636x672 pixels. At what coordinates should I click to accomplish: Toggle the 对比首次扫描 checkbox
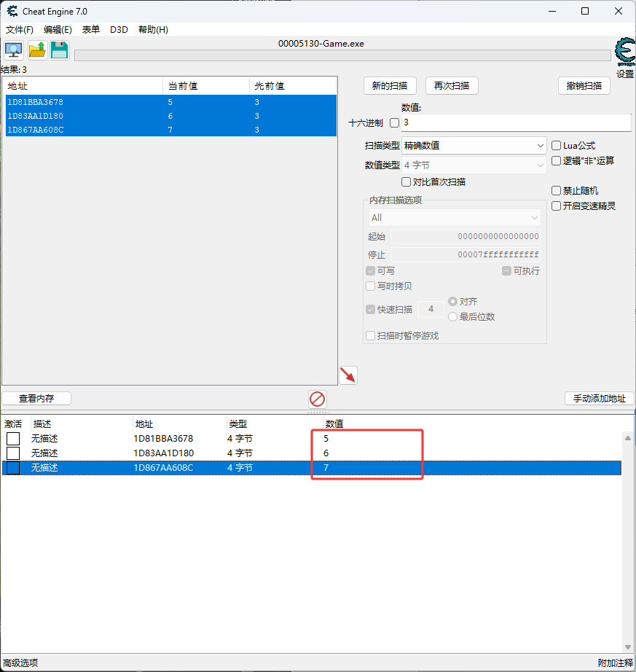point(406,181)
